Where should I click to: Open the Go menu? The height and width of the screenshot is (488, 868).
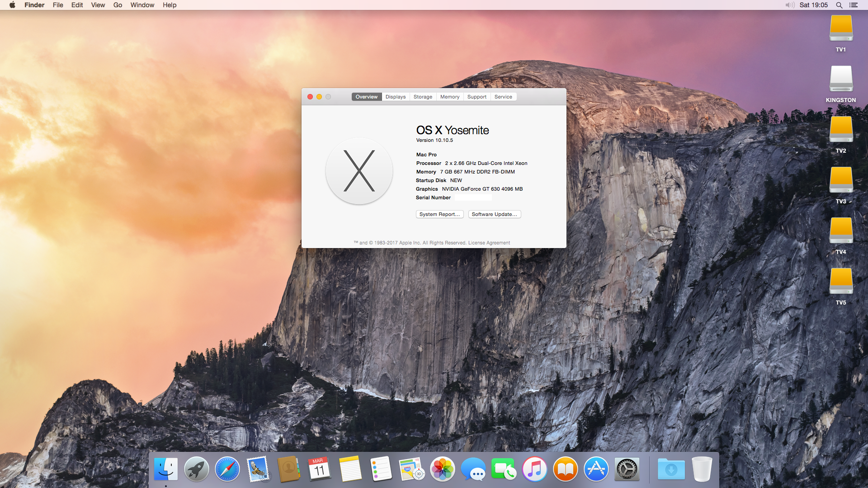[118, 5]
